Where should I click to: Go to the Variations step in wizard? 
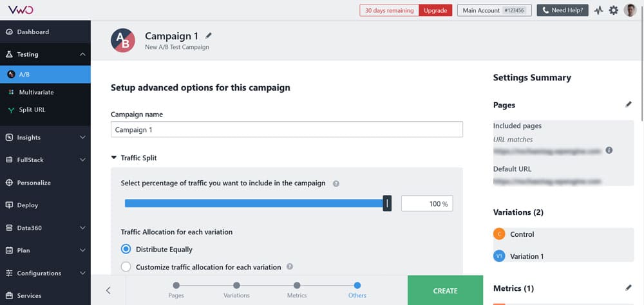(236, 285)
